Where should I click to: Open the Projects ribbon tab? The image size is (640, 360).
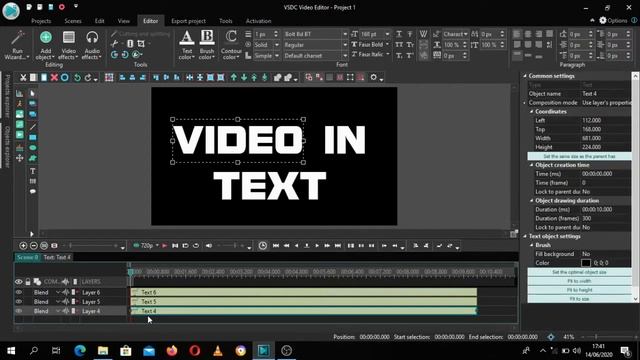(41, 21)
